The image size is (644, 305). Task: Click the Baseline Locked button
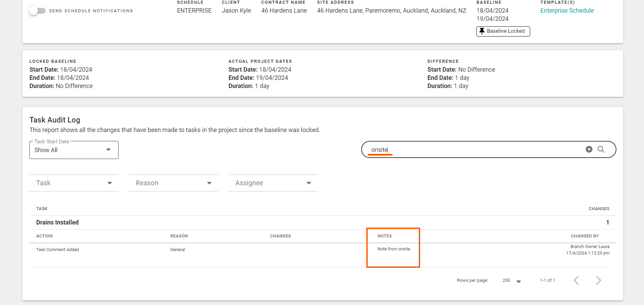point(503,31)
